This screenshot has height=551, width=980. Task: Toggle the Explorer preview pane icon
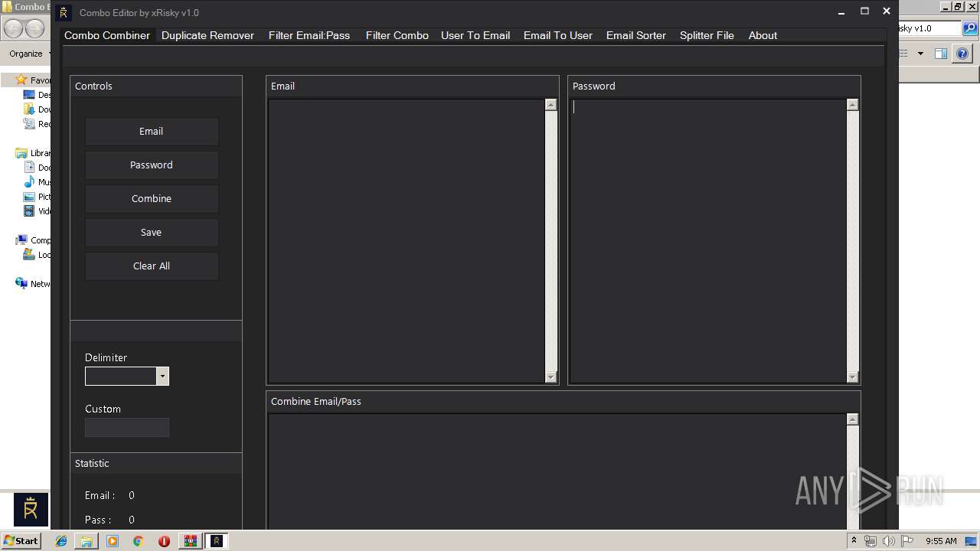(x=941, y=54)
